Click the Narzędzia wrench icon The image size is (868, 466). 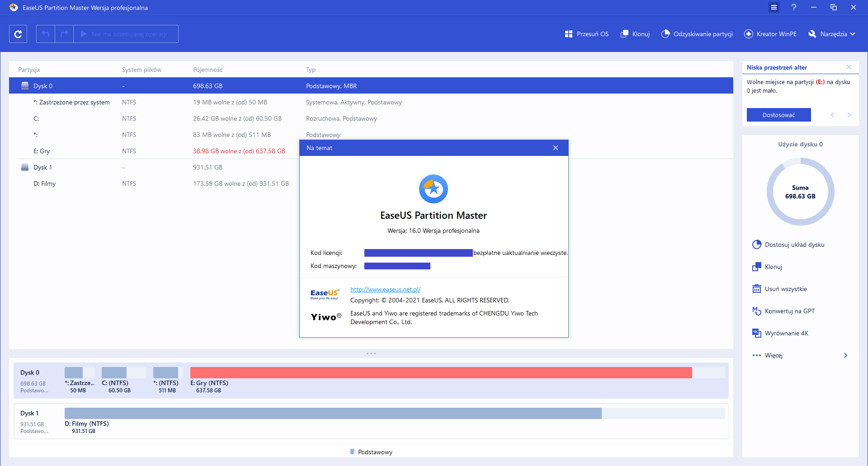tap(812, 34)
